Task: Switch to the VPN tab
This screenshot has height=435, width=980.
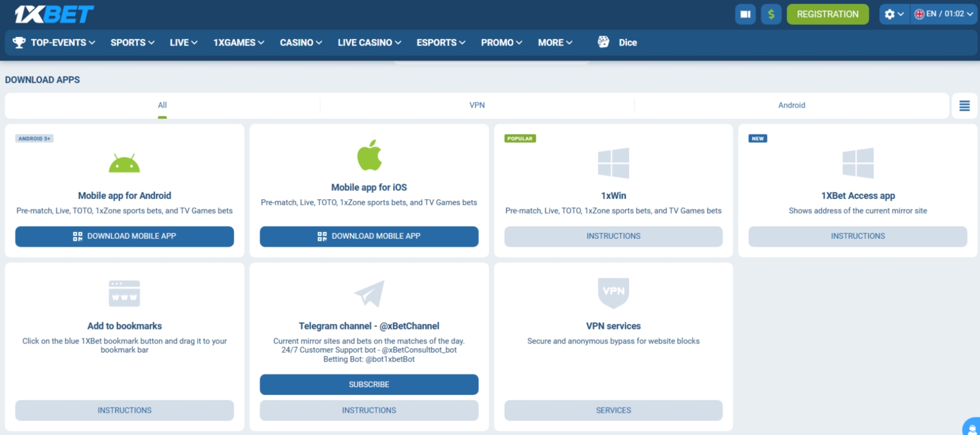Action: point(477,105)
